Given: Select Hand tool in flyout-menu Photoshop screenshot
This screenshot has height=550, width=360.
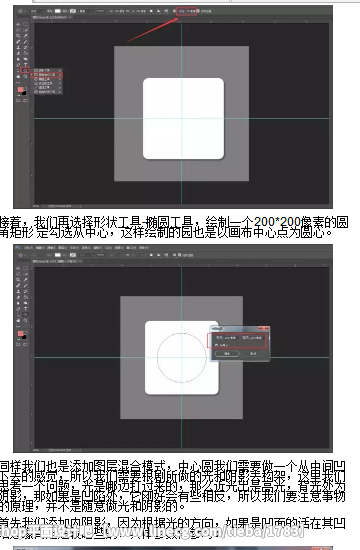Looking at the screenshot, I should click(x=18, y=76).
